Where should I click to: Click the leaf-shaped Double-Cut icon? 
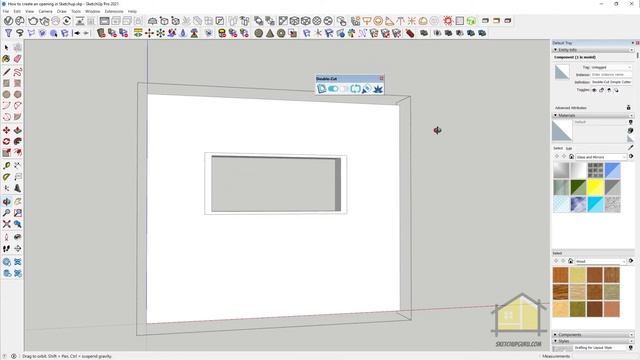378,89
